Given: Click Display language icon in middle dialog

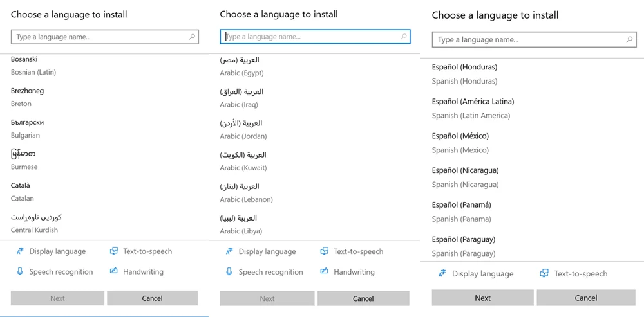Looking at the screenshot, I should pos(230,251).
